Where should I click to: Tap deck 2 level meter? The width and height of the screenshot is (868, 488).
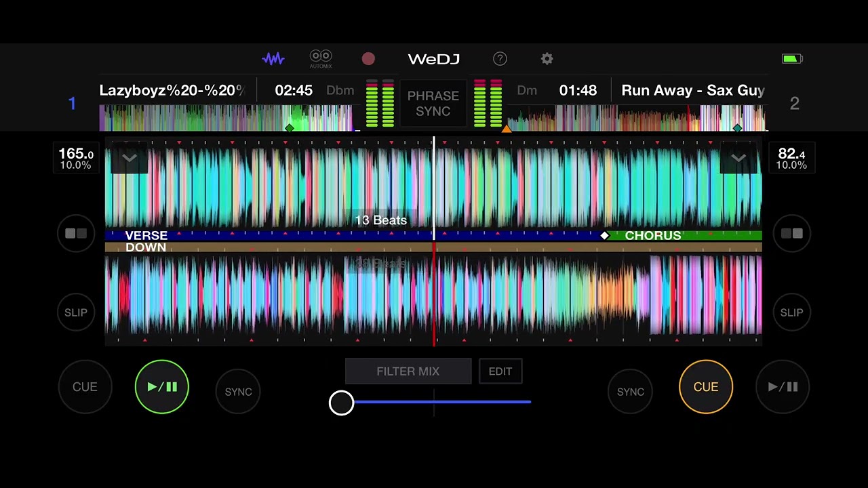tap(488, 104)
